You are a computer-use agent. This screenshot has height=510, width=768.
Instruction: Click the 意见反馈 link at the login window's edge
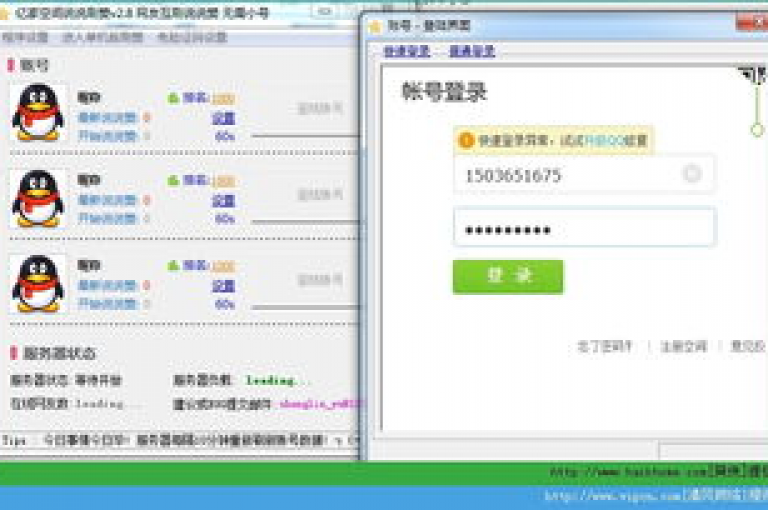[x=748, y=346]
